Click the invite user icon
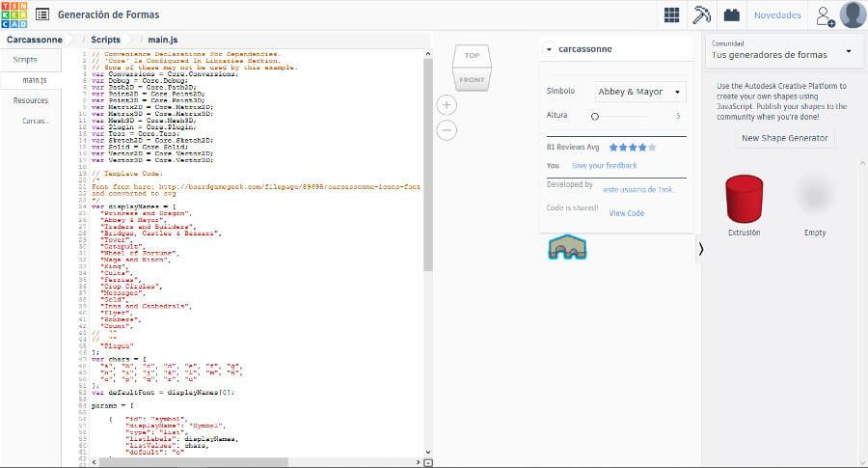The width and height of the screenshot is (868, 468). (825, 15)
